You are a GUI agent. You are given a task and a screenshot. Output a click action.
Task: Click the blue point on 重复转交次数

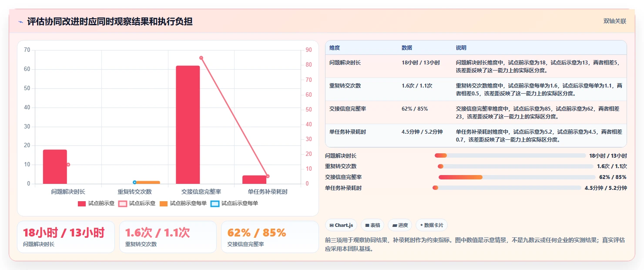coord(134,182)
